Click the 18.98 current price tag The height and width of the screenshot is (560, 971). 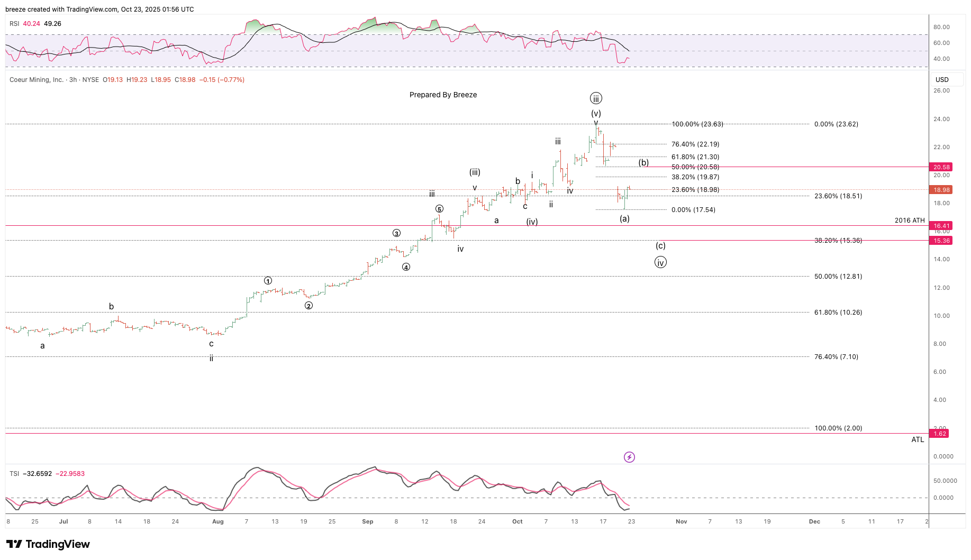pyautogui.click(x=941, y=190)
